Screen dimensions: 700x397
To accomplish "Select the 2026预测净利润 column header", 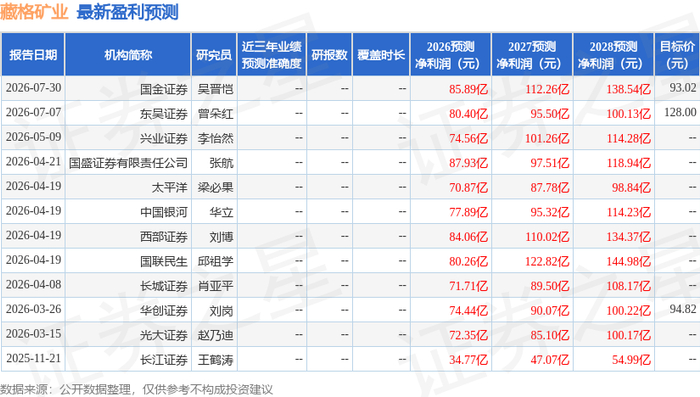I will click(451, 54).
